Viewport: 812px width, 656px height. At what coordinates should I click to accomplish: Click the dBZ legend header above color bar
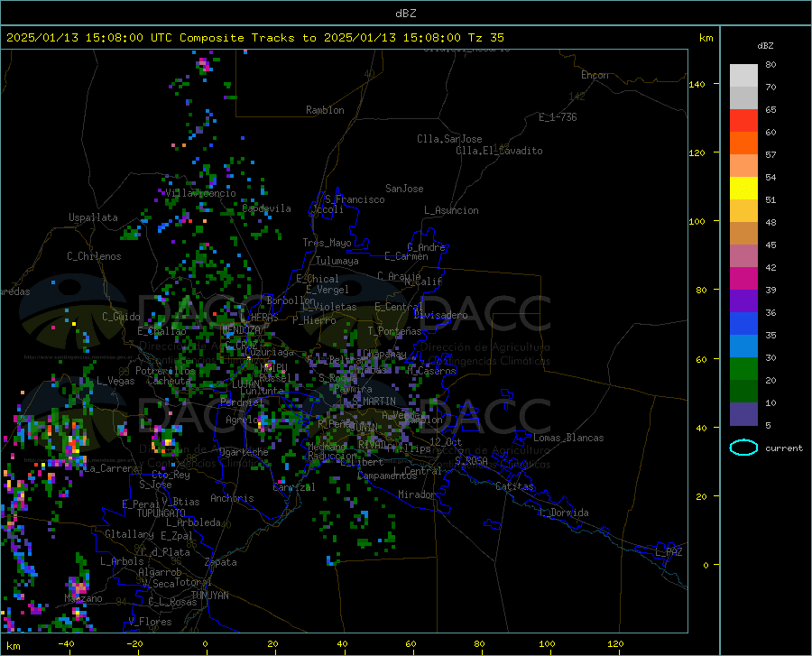click(x=765, y=46)
